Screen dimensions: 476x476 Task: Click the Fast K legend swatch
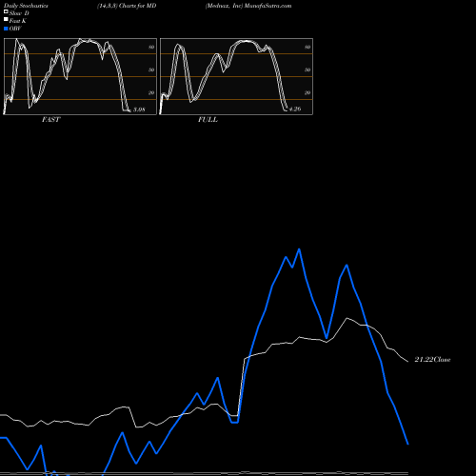pyautogui.click(x=6, y=20)
